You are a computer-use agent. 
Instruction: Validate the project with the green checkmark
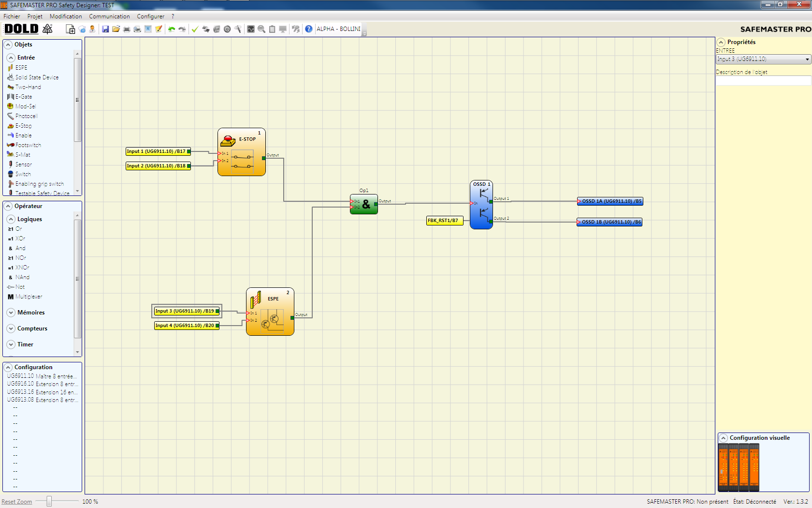coord(195,30)
